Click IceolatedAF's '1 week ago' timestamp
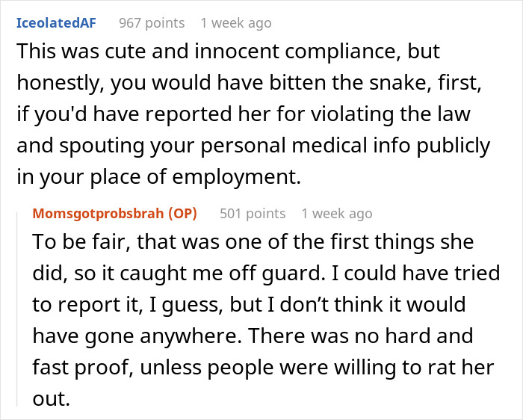Screen dimensions: 523x420 [236, 23]
